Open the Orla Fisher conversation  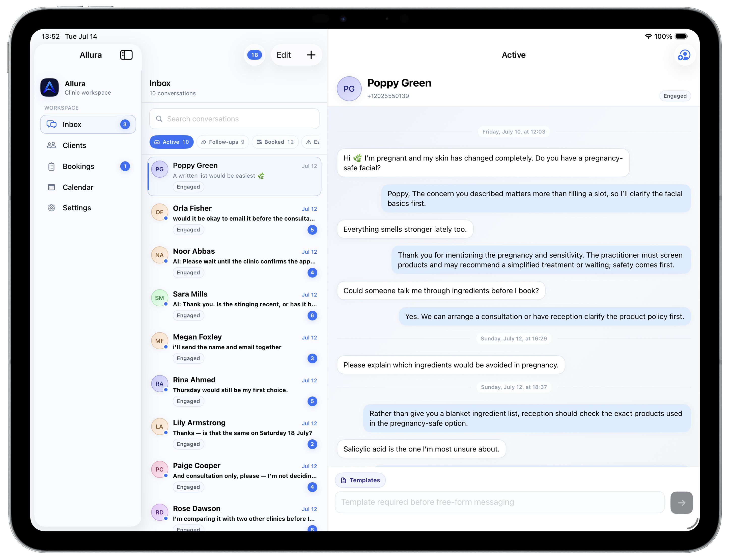pyautogui.click(x=234, y=219)
